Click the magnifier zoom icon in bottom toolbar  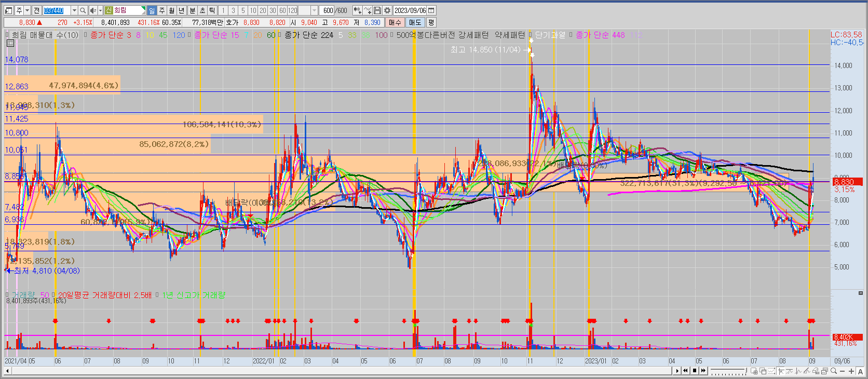tap(834, 371)
